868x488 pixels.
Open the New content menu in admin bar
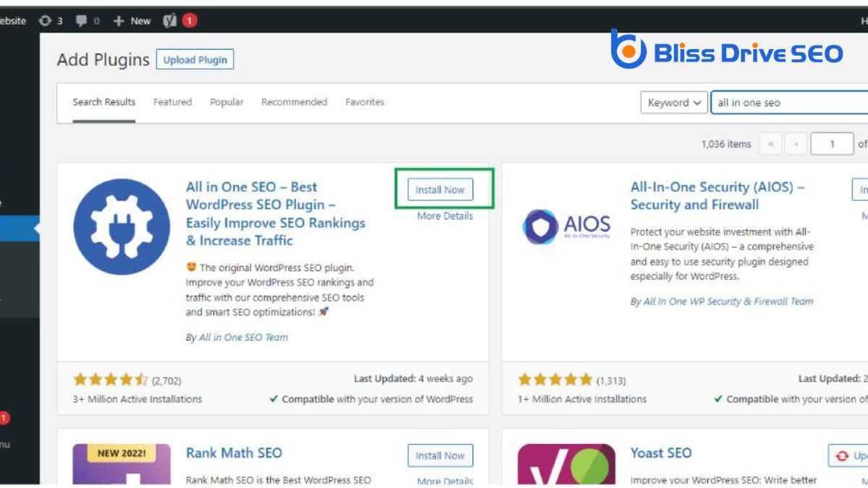coord(132,21)
